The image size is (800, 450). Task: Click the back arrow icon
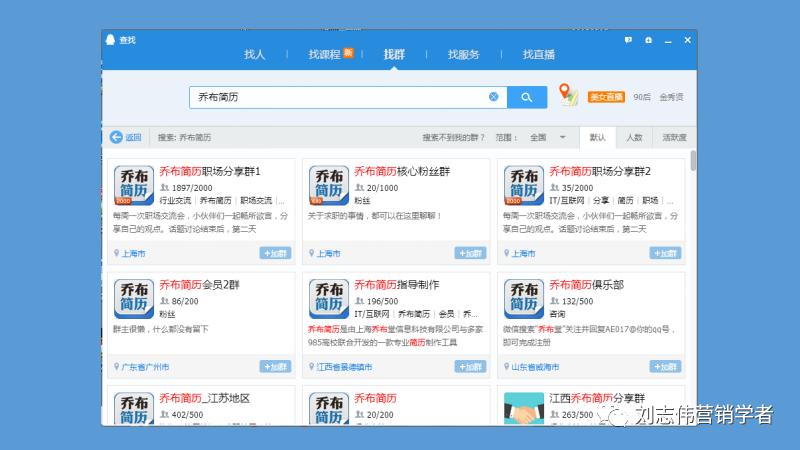pos(116,137)
